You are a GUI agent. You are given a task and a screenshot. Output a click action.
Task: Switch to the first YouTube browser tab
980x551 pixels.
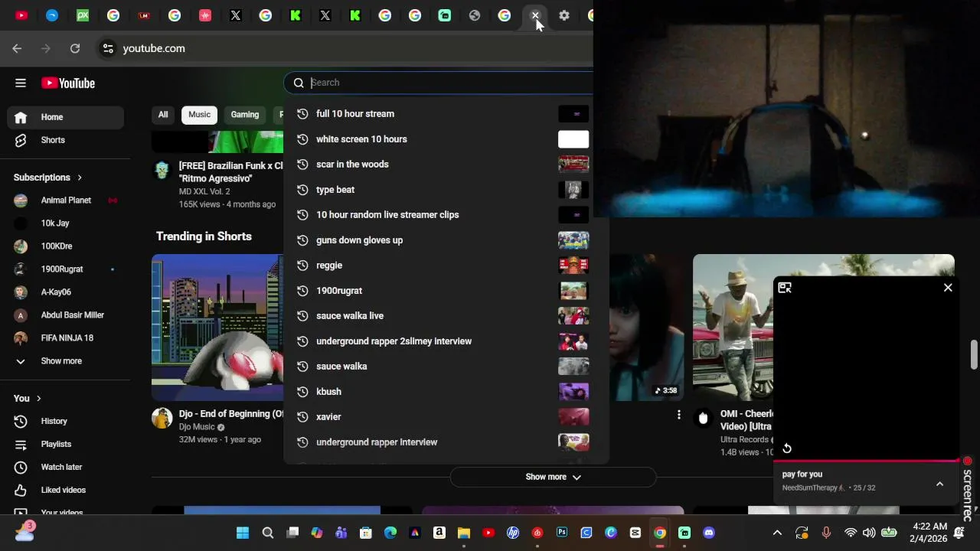coord(21,15)
